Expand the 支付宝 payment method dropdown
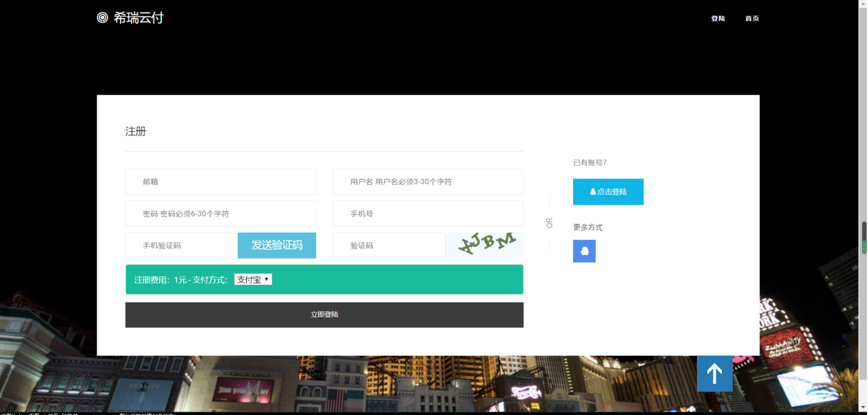The image size is (868, 415). click(x=253, y=280)
